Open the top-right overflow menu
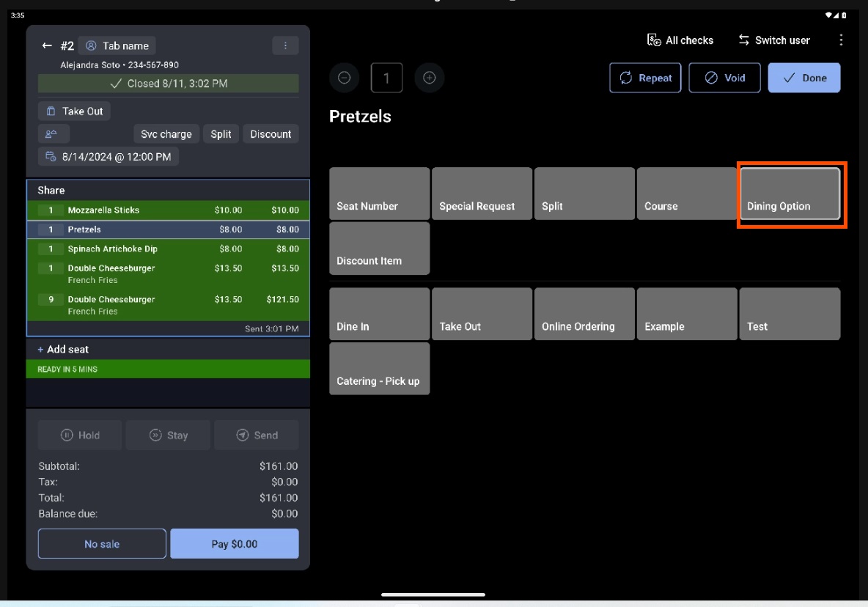The image size is (868, 607). click(x=841, y=40)
